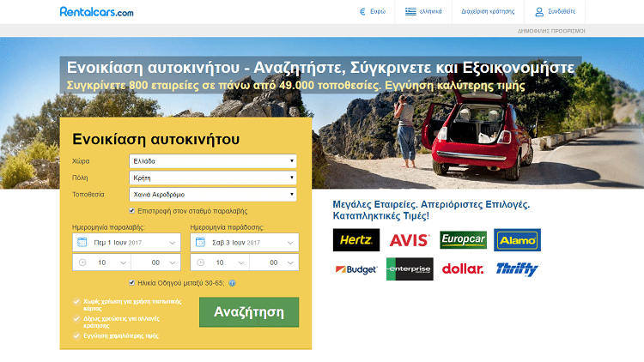Screen dimensions: 644x362
Task: Click the Greek flag language icon
Action: pyautogui.click(x=410, y=11)
